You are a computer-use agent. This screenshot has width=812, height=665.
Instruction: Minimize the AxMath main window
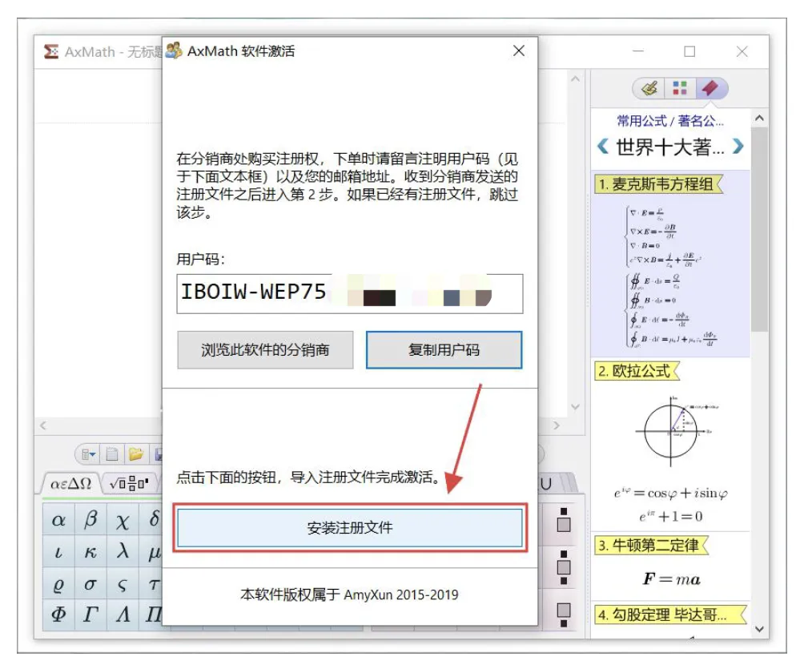point(638,51)
